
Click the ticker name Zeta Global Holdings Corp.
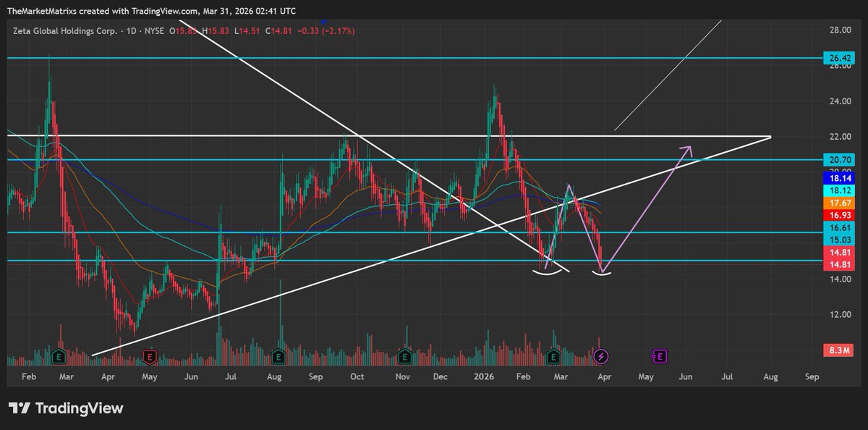point(64,31)
